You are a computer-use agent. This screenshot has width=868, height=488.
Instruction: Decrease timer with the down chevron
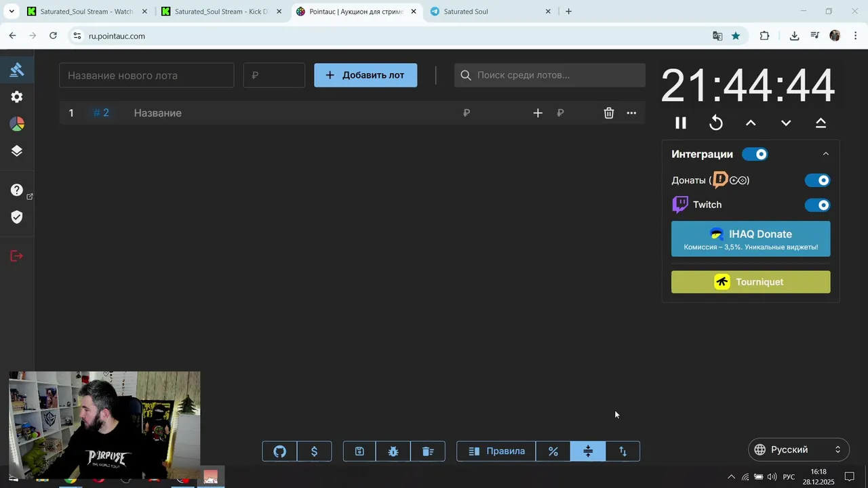tap(786, 123)
